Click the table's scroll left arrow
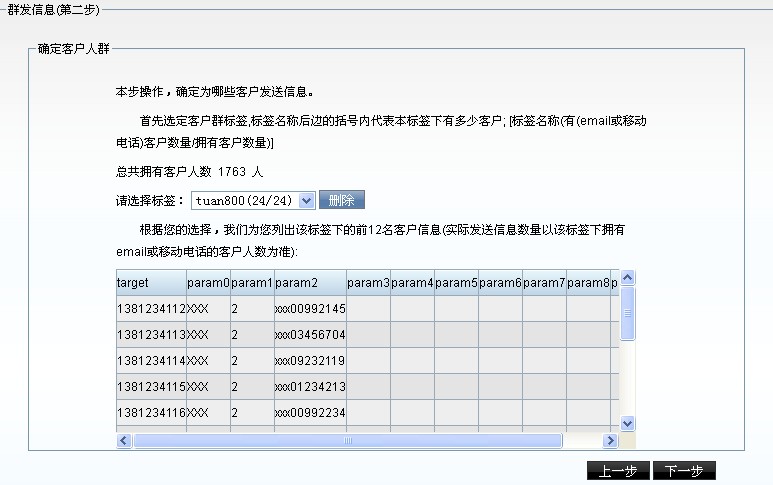773x485 pixels. pos(124,440)
